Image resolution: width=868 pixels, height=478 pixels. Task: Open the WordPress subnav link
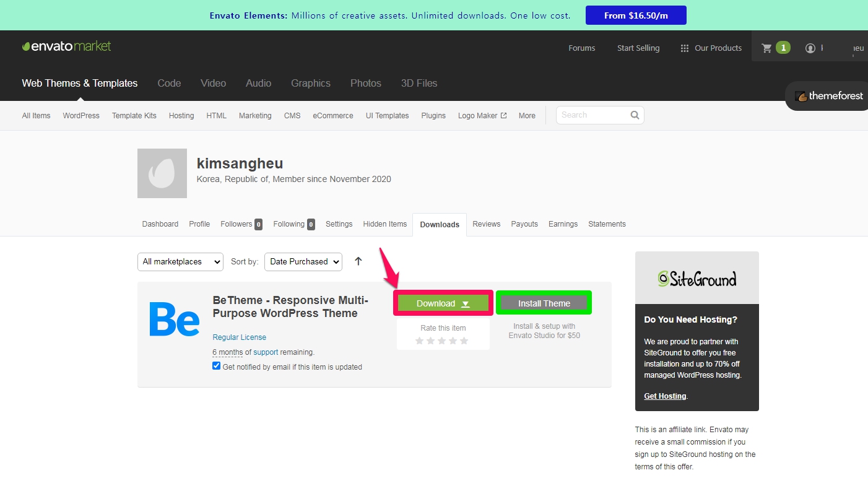coord(81,116)
